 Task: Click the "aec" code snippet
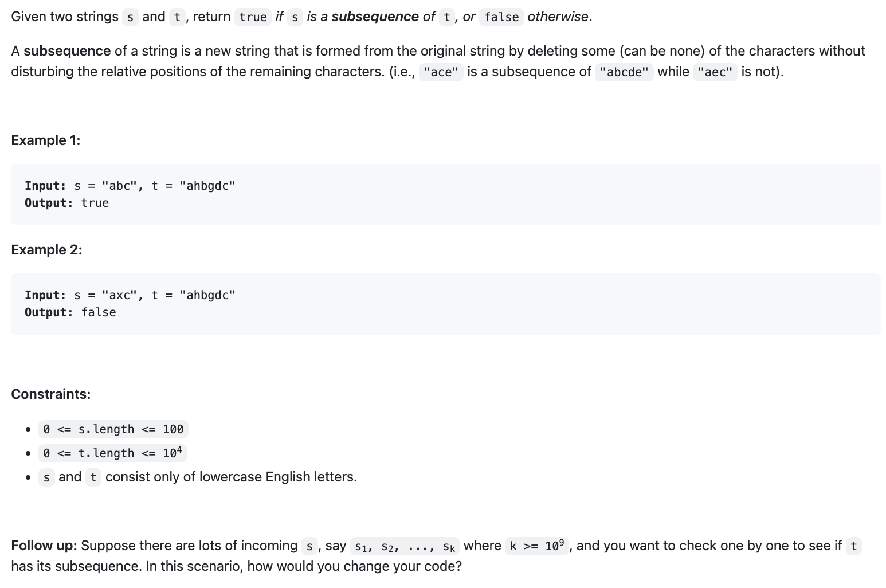[715, 72]
